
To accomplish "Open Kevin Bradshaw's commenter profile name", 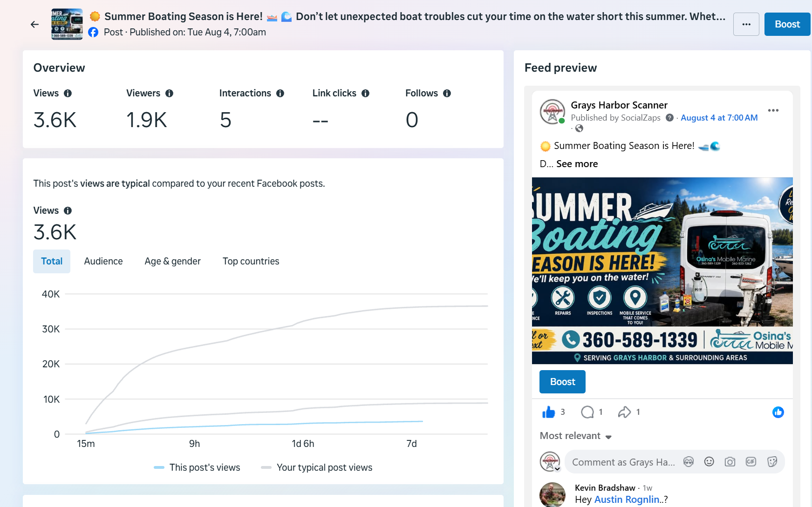I will (605, 487).
